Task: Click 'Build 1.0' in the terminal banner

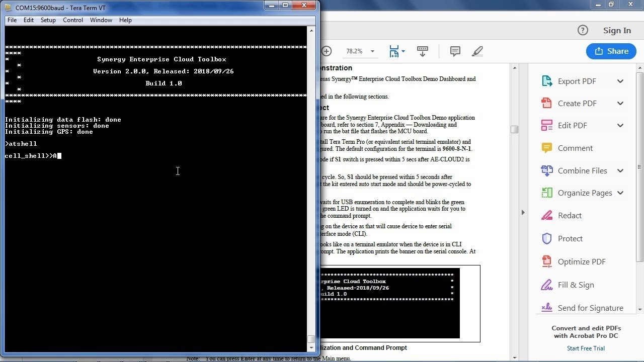Action: click(x=164, y=83)
